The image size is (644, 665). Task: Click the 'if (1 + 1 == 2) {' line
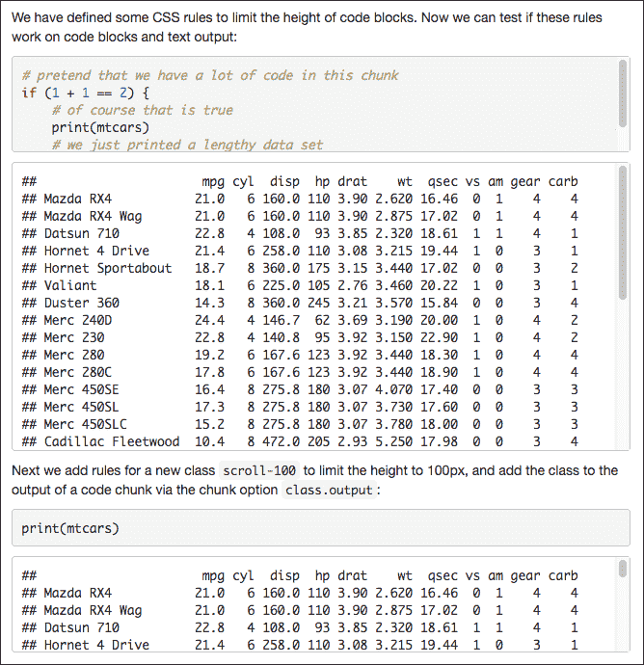pyautogui.click(x=85, y=93)
